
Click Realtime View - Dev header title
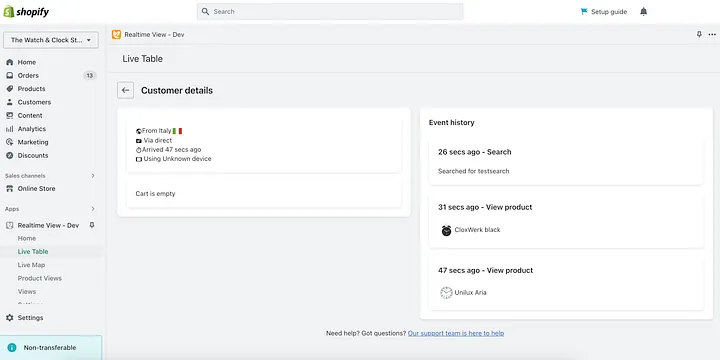point(154,34)
